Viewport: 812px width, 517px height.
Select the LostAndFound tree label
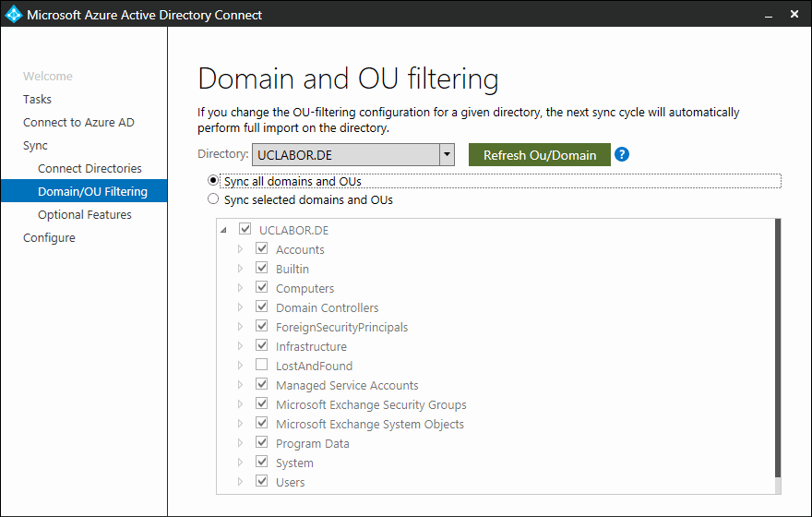pyautogui.click(x=314, y=367)
